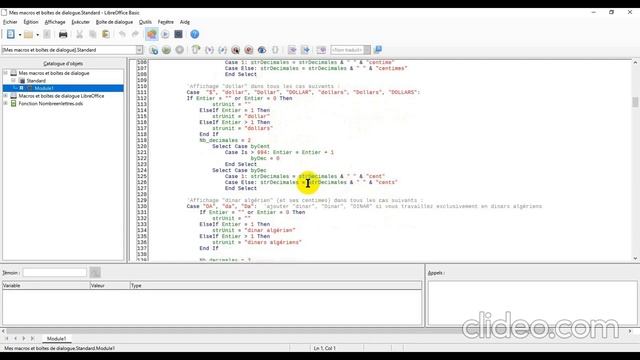640x360 pixels.
Task: Expand Fonction Nombreenlettres.ods node
Action: (x=6, y=104)
